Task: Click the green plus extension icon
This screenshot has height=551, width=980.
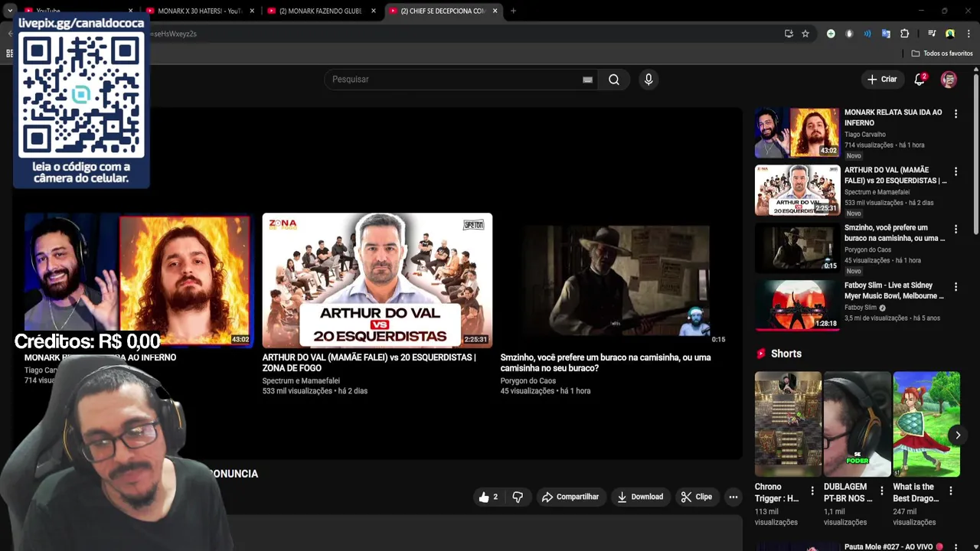Action: tap(831, 34)
